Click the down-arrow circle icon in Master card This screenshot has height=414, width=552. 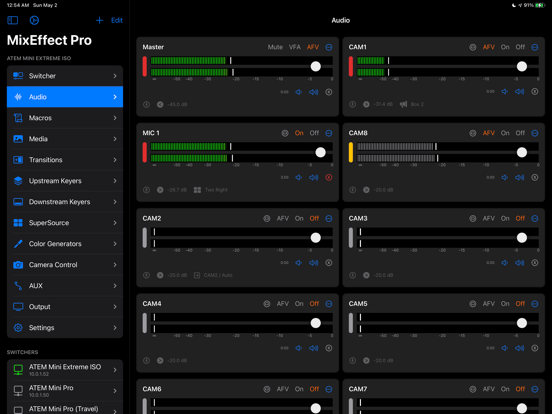tap(146, 105)
